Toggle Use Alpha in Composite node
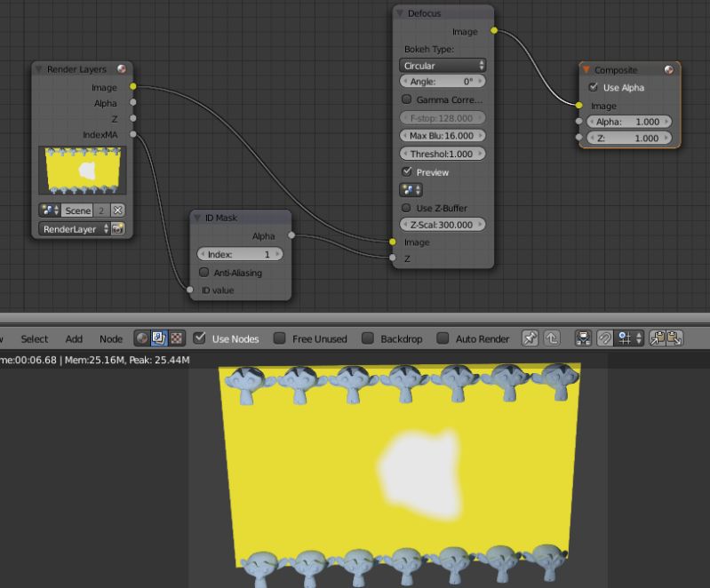Image resolution: width=710 pixels, height=588 pixels. point(594,87)
